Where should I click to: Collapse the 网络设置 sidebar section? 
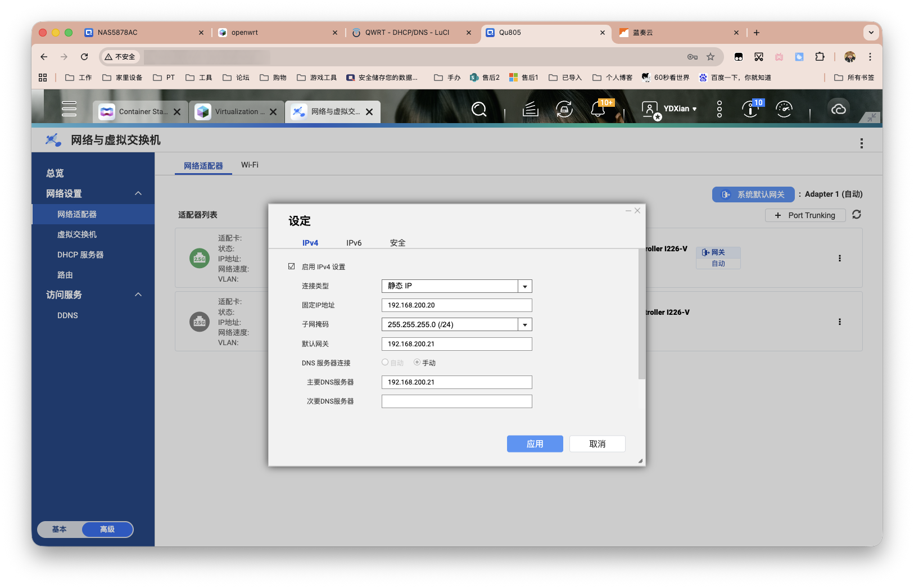[138, 193]
